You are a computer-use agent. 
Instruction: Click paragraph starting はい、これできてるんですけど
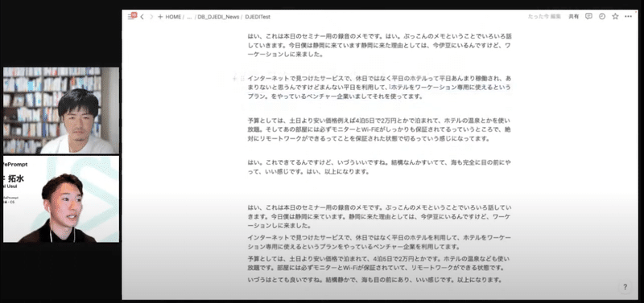(379, 167)
